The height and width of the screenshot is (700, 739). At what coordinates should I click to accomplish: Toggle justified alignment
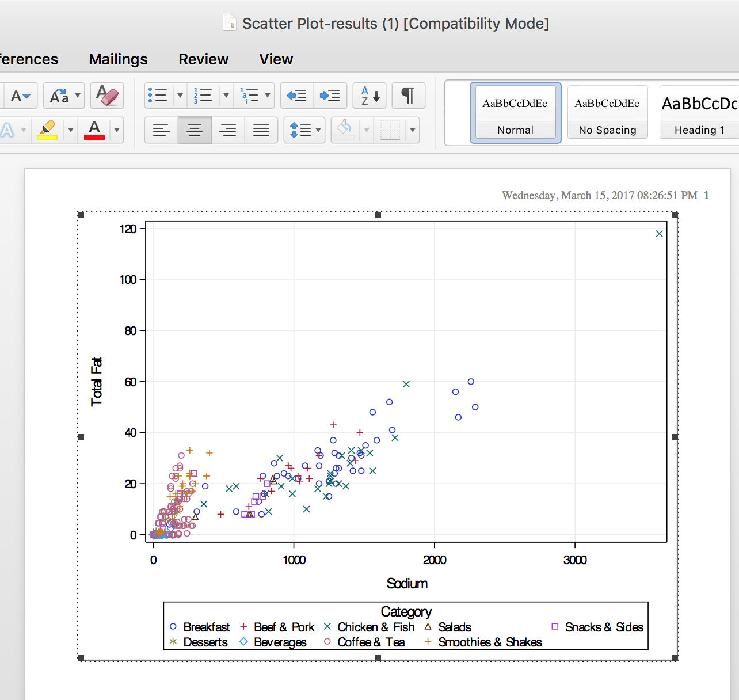(261, 130)
